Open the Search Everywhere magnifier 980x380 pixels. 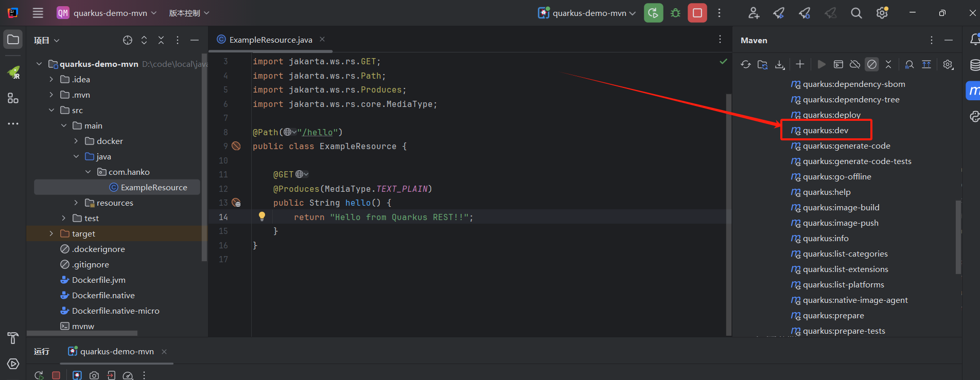click(856, 13)
